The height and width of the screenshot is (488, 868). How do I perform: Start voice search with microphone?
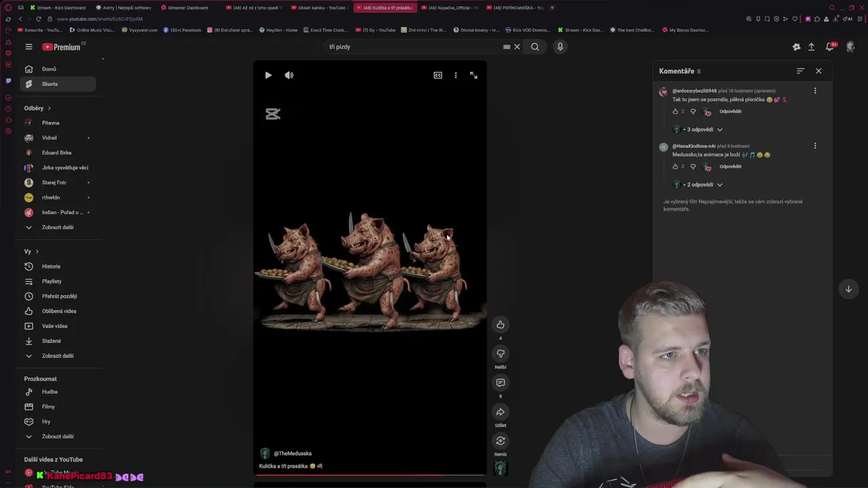[559, 47]
